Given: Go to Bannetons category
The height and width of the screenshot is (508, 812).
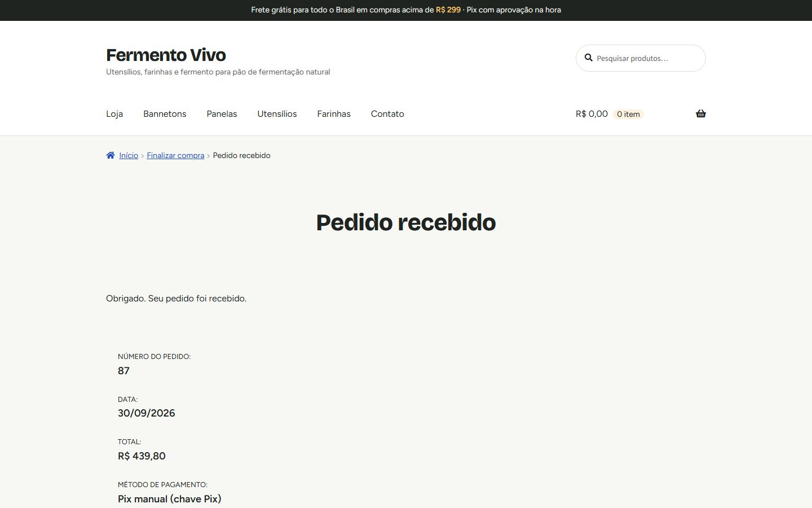Looking at the screenshot, I should tap(165, 114).
